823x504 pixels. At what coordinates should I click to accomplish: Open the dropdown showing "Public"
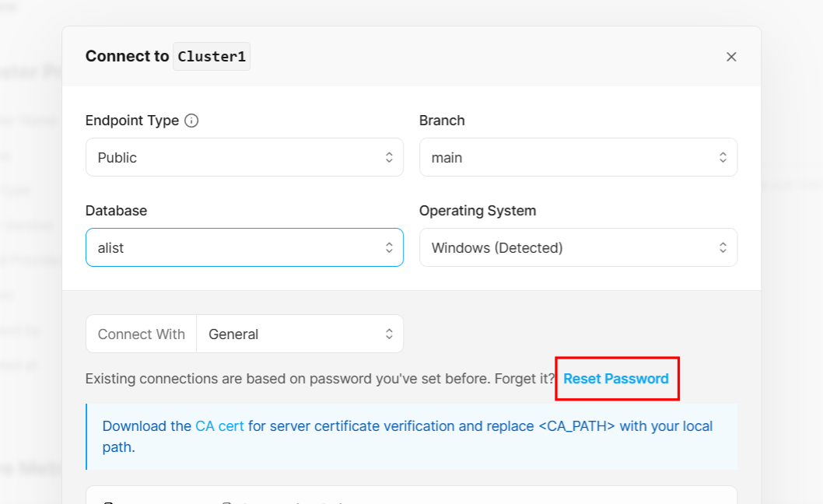coord(233,157)
